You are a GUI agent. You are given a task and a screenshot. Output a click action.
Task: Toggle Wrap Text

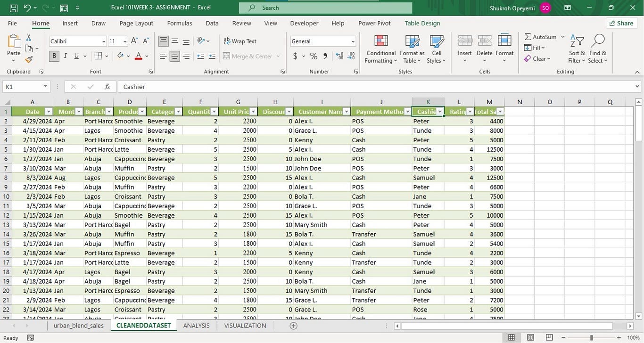coord(240,41)
